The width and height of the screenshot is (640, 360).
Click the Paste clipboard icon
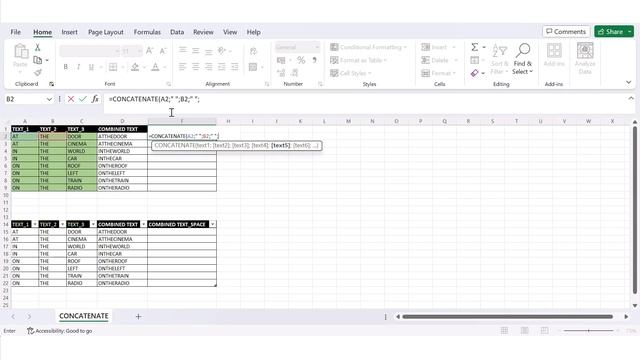point(20,52)
